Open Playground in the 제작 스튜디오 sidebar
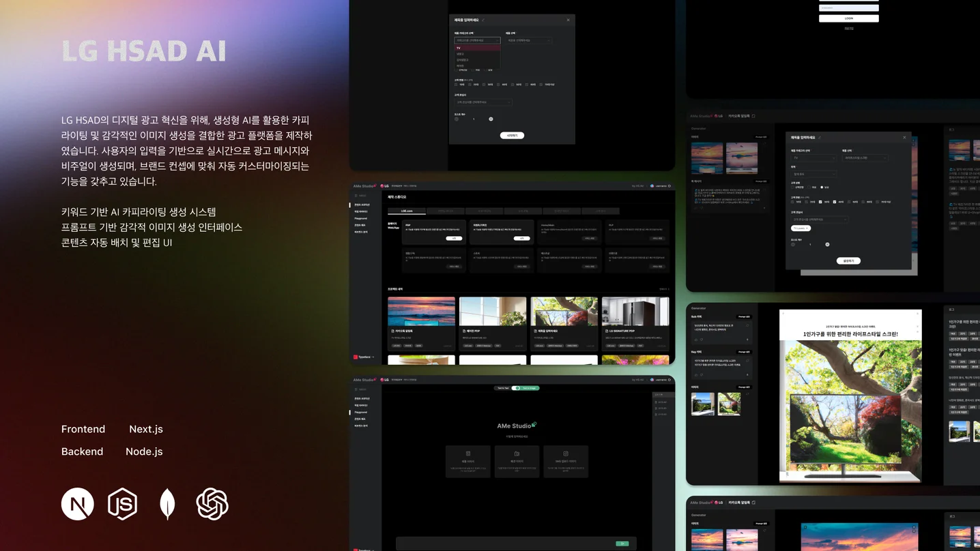The image size is (980, 551). (x=361, y=218)
